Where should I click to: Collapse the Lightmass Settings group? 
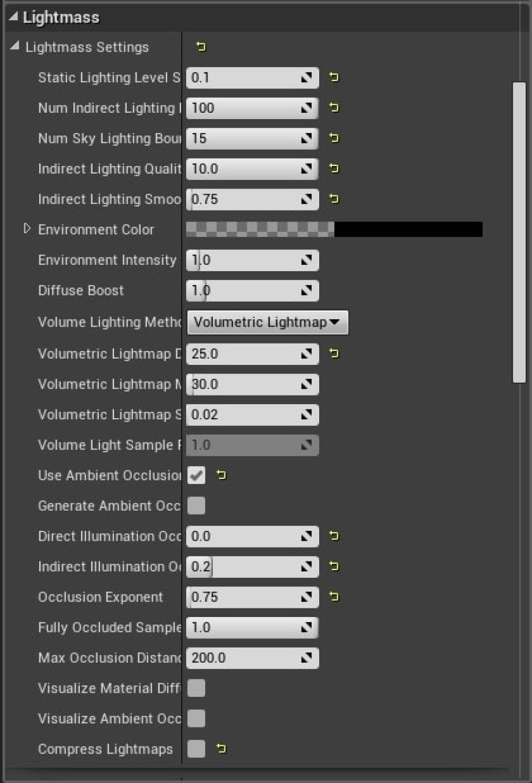[x=15, y=46]
